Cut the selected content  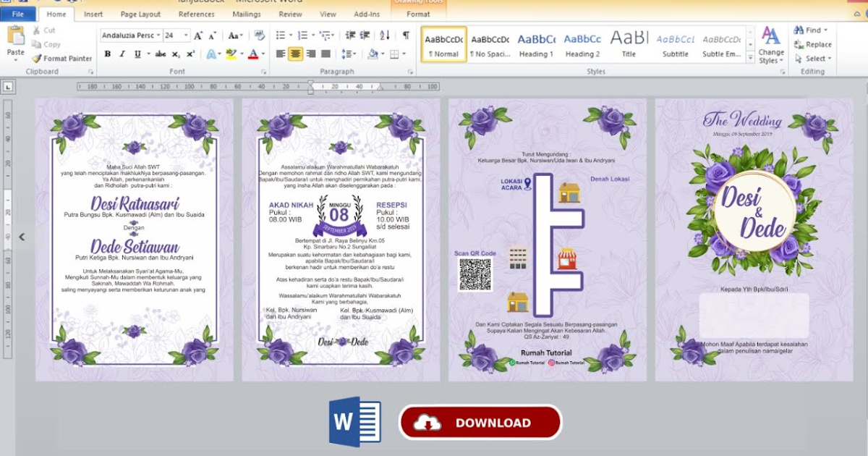pyautogui.click(x=43, y=30)
